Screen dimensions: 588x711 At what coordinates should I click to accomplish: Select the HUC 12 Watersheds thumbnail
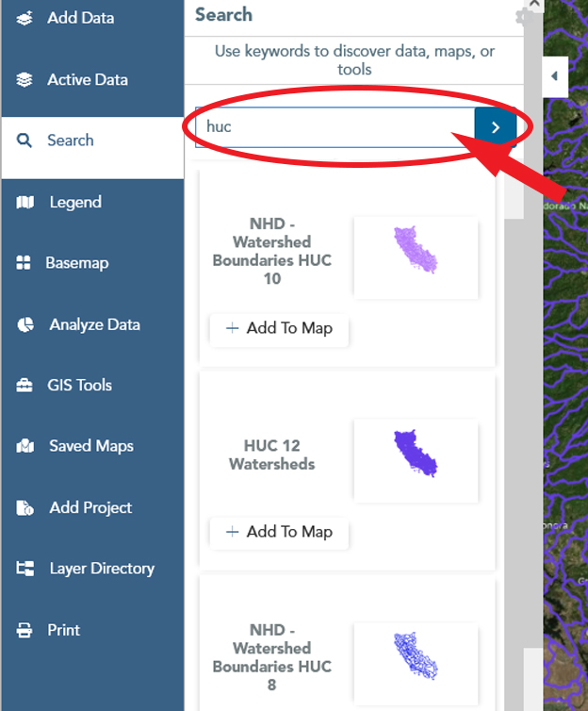(416, 461)
